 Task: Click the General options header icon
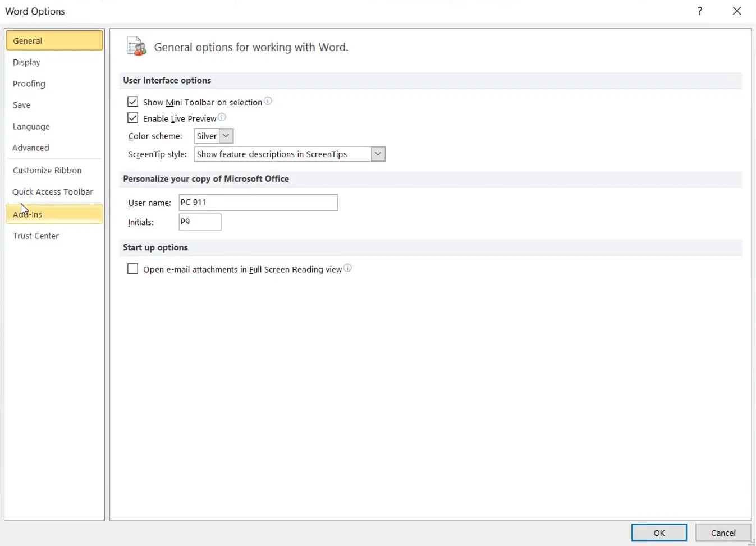[136, 47]
